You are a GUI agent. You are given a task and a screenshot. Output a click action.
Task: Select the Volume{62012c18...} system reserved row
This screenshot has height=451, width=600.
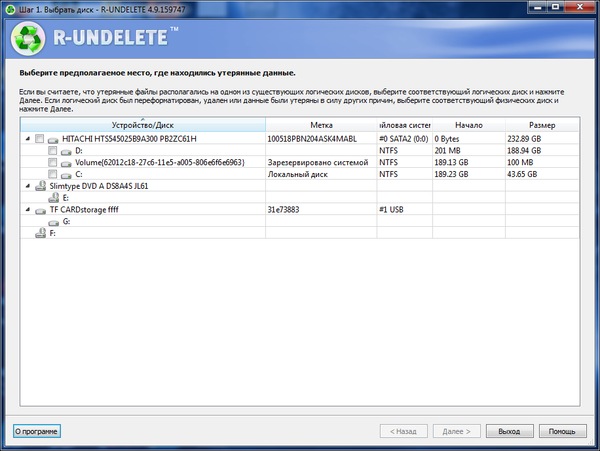coord(158,162)
